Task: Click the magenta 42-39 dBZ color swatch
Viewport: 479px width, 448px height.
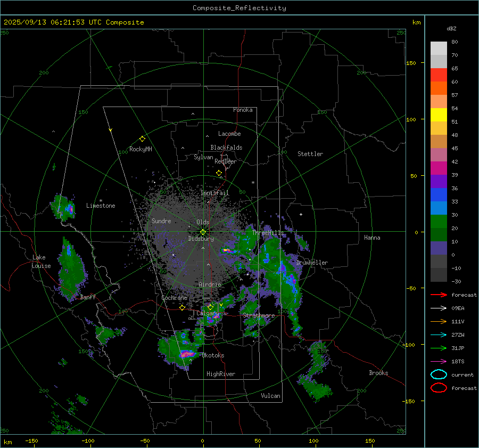Action: pyautogui.click(x=439, y=168)
